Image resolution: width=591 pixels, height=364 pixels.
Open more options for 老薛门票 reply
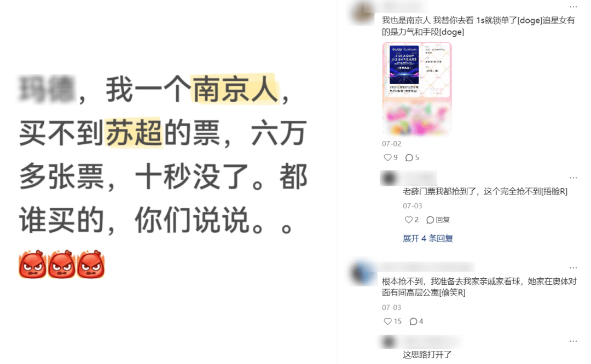(x=573, y=178)
